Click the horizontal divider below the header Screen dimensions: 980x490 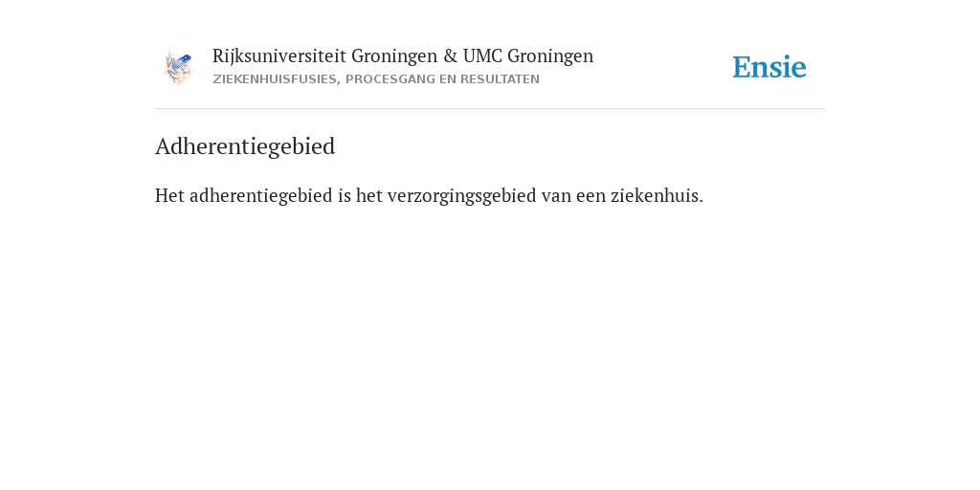[490, 109]
